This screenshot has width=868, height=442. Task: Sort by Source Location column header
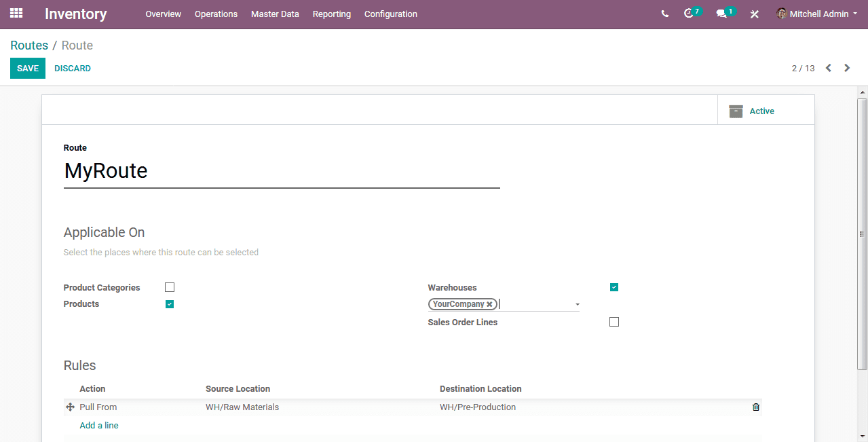(x=238, y=389)
